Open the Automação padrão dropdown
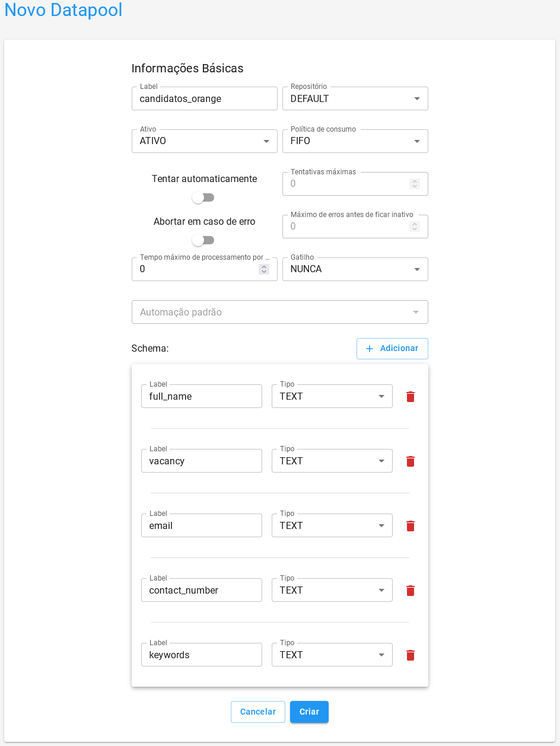 point(418,311)
